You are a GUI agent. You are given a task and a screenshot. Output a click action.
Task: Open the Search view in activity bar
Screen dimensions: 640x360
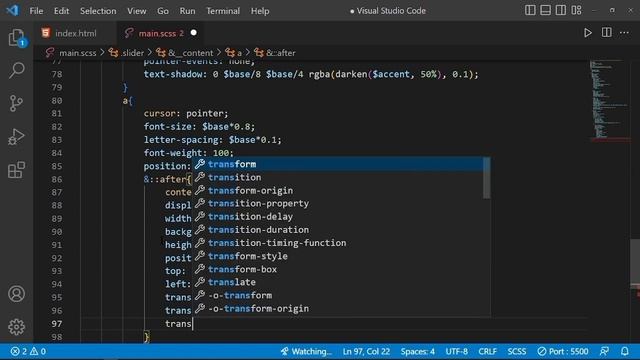coord(17,70)
